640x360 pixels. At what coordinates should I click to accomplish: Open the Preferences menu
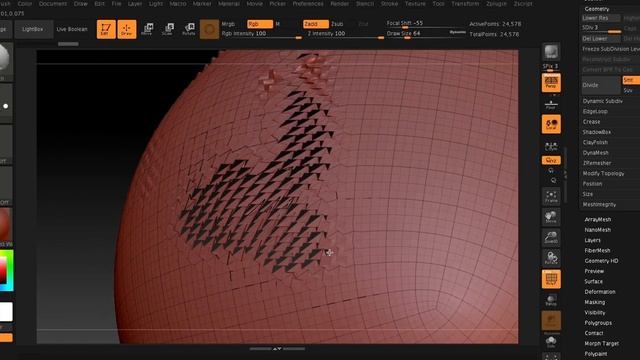[308, 4]
